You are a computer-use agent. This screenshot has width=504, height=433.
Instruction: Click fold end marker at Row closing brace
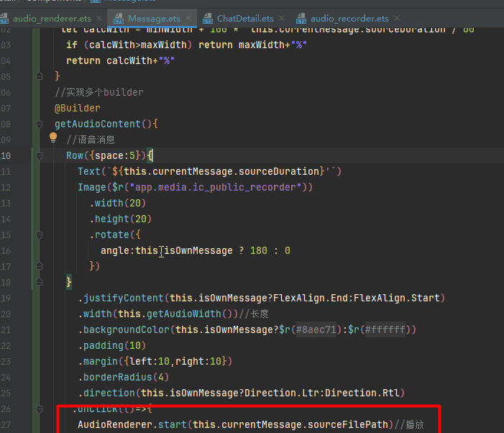coord(40,282)
